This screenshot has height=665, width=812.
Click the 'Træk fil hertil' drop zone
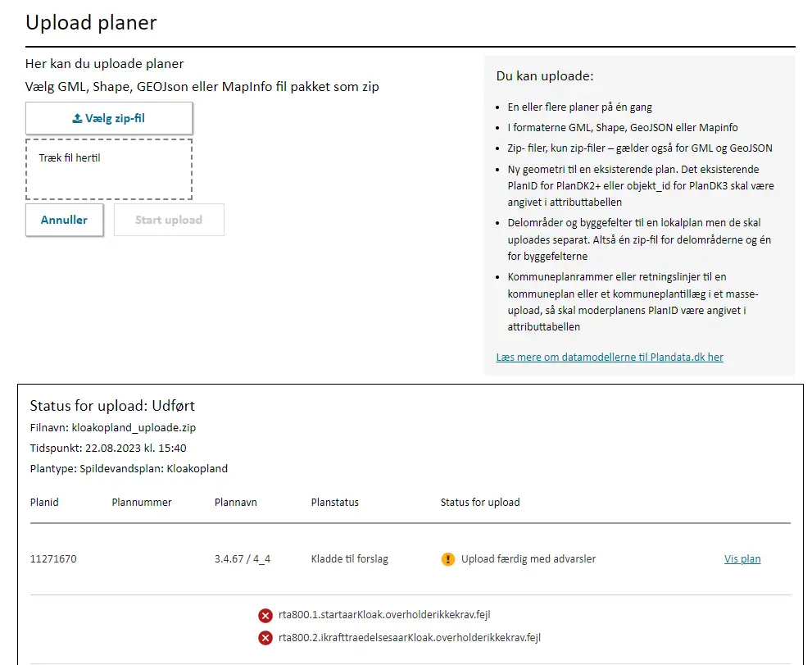point(109,170)
